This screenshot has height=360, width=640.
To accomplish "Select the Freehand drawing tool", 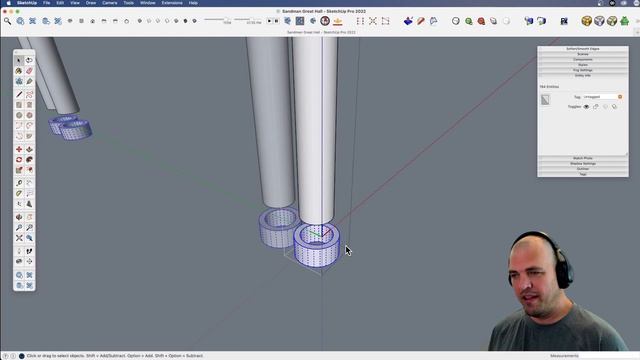I will [29, 94].
